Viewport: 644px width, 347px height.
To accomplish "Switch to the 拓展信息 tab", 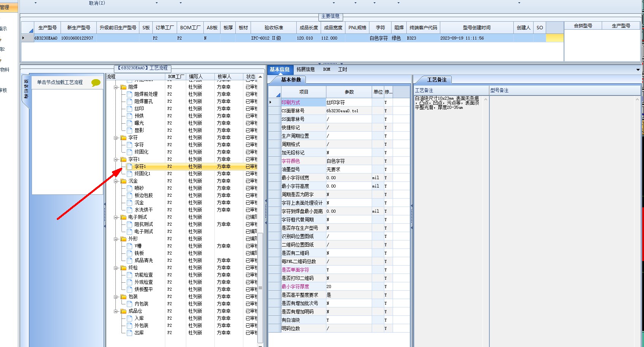I will 306,69.
